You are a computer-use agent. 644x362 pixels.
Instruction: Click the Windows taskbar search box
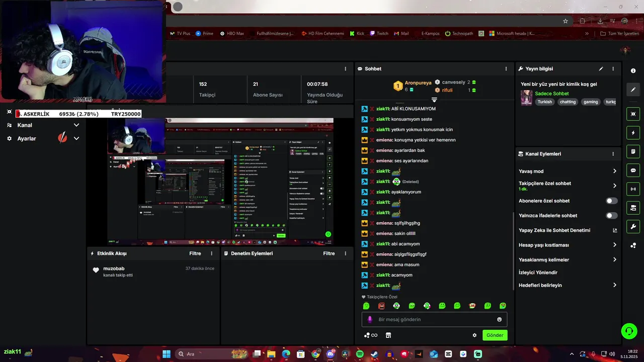211,354
